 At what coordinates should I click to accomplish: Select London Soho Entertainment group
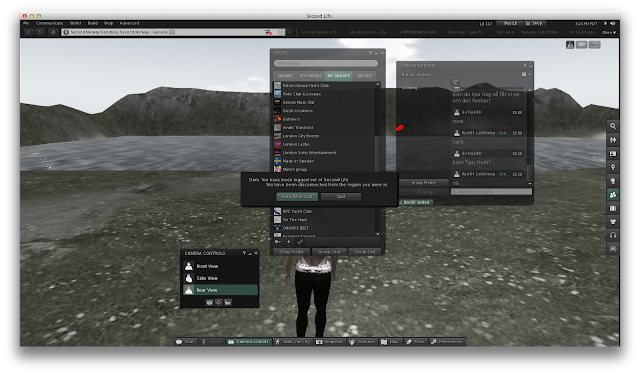click(x=324, y=153)
